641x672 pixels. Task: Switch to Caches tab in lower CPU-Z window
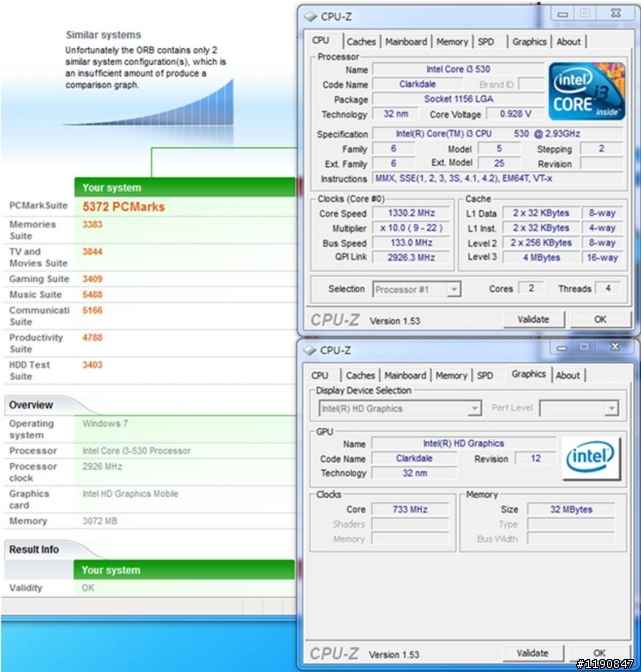coord(360,375)
